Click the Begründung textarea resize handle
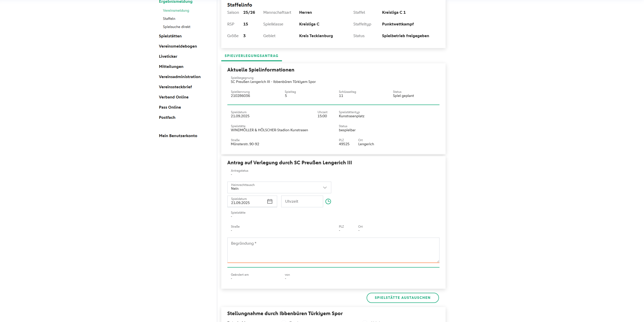 (438, 261)
